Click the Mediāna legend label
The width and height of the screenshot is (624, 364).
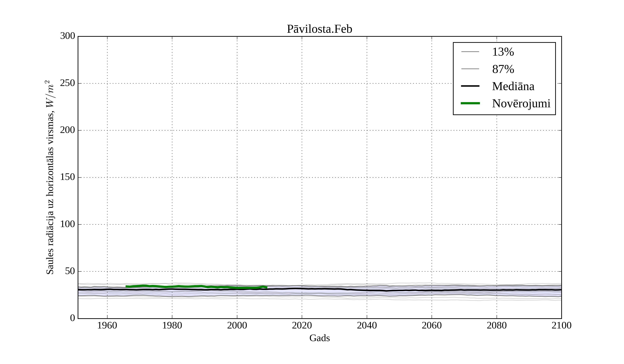coord(513,86)
